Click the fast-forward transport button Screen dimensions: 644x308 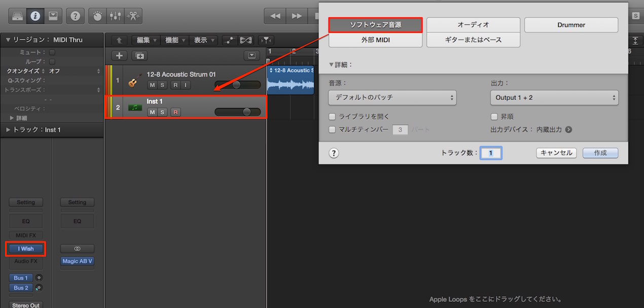297,16
